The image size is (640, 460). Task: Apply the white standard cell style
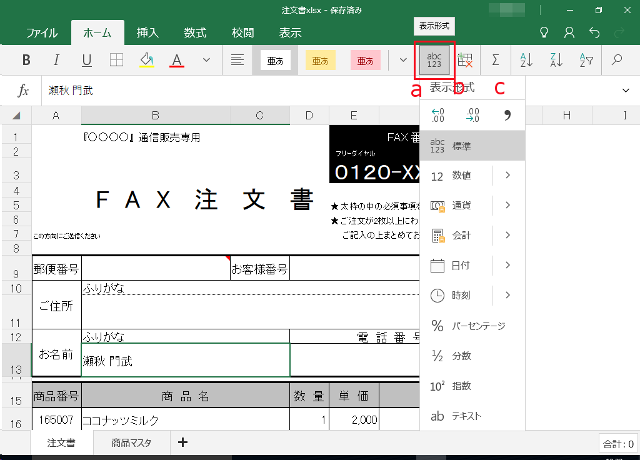(275, 61)
